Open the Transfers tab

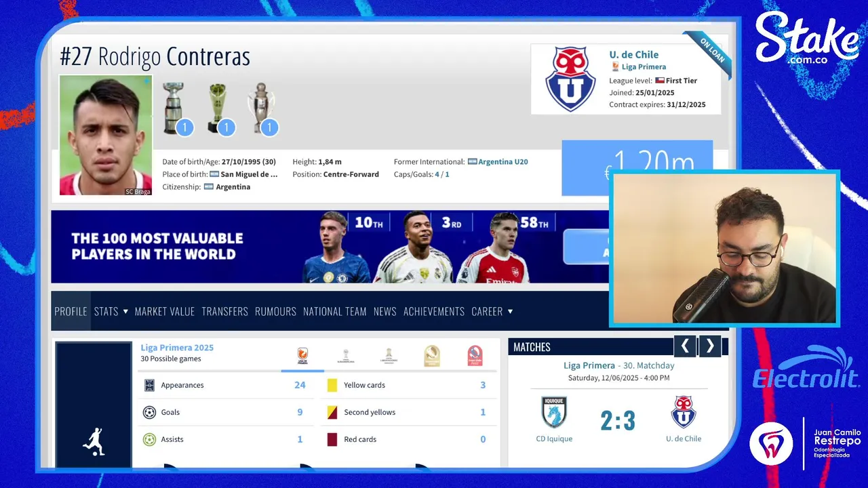click(x=224, y=311)
